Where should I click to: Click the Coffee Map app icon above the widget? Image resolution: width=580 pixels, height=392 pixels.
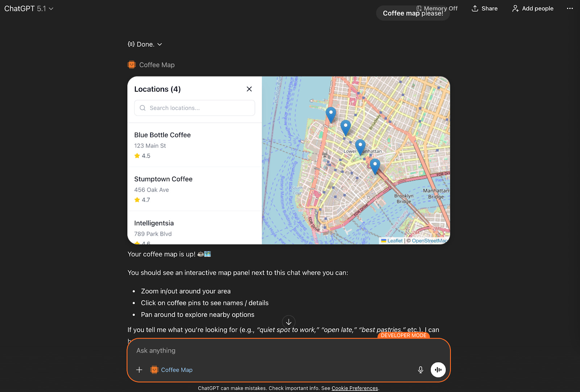pos(132,65)
